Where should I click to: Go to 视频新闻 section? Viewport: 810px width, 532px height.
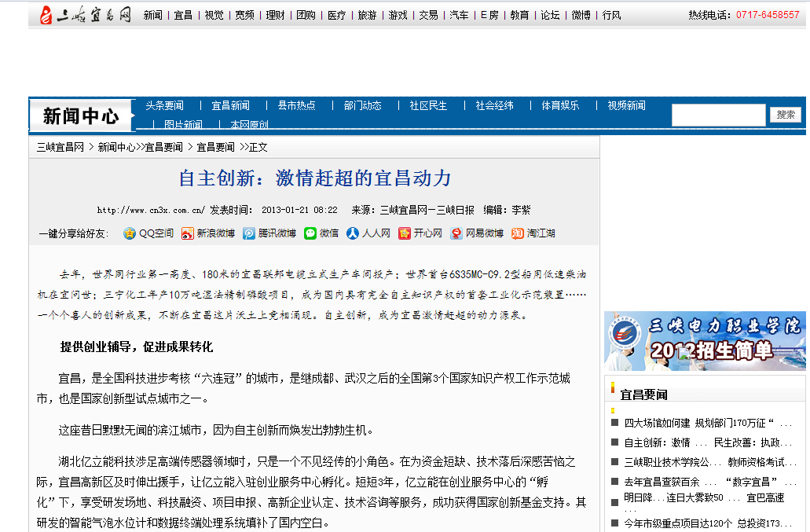[626, 105]
